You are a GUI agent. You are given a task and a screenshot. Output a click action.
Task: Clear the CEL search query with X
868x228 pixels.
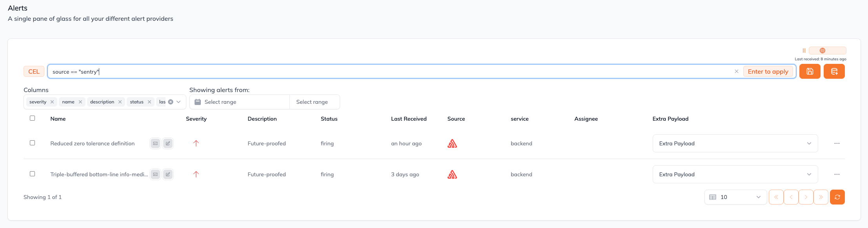pos(736,71)
